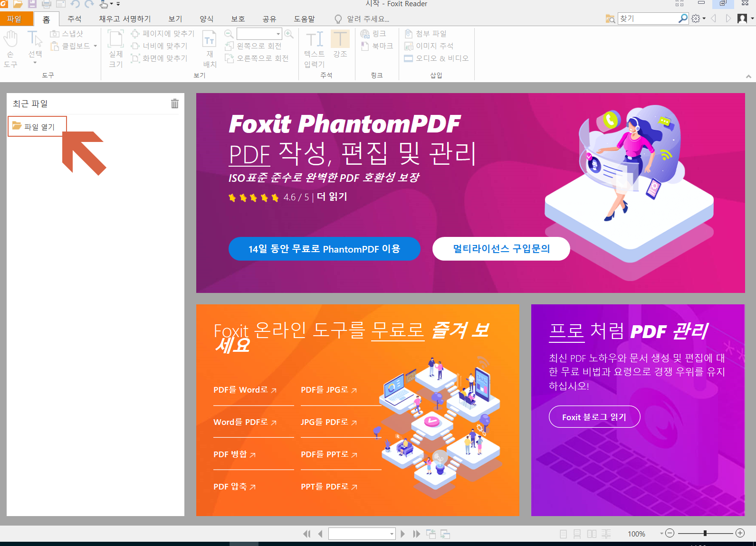Select continuous facing view mode icon
Image resolution: width=756 pixels, height=546 pixels.
tap(606, 534)
